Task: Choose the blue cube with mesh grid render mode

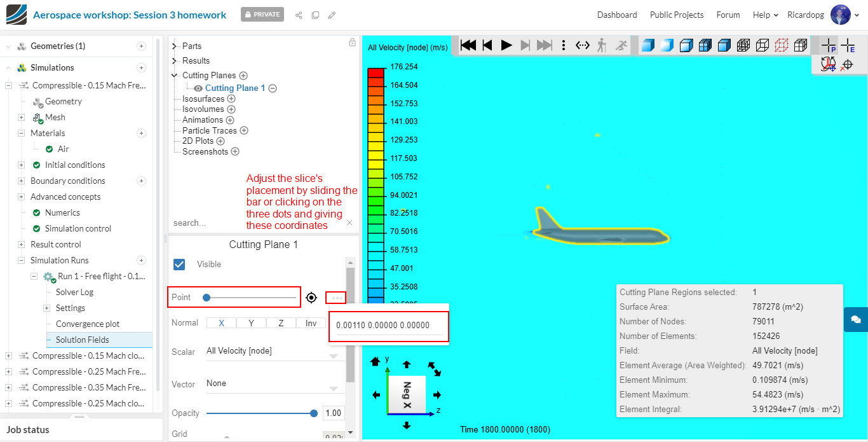Action: click(705, 45)
